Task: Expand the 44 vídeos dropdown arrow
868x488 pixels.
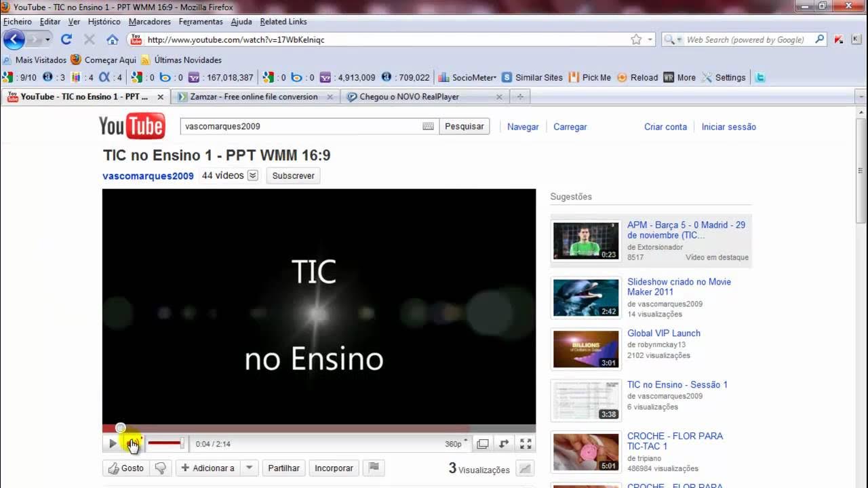Action: 252,176
